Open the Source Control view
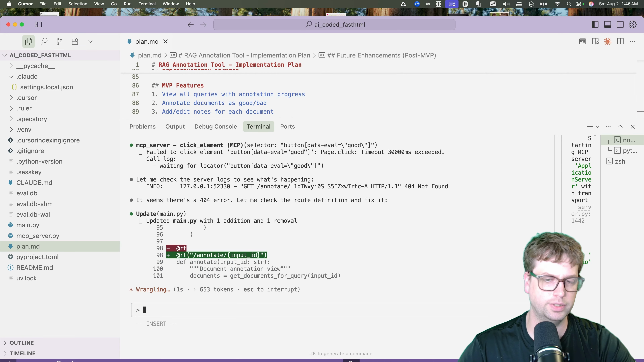644x362 pixels. (x=59, y=41)
